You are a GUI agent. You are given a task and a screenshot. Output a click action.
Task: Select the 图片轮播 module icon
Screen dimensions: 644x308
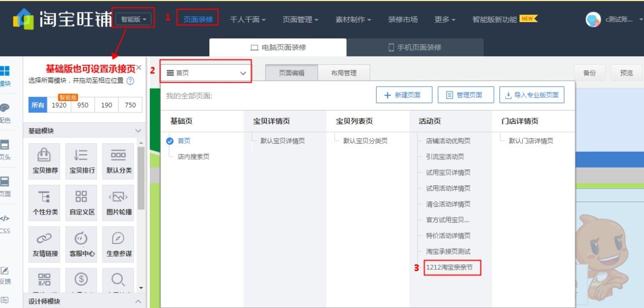119,203
